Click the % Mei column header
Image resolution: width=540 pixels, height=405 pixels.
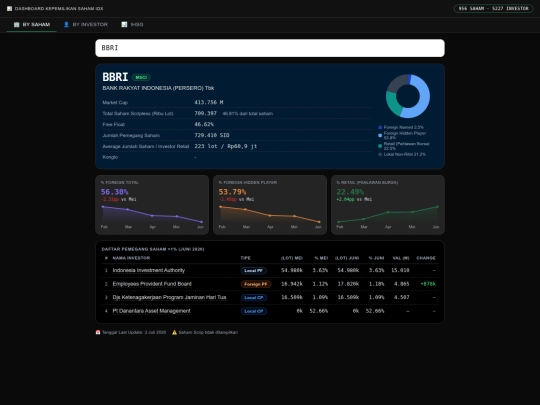pyautogui.click(x=321, y=258)
